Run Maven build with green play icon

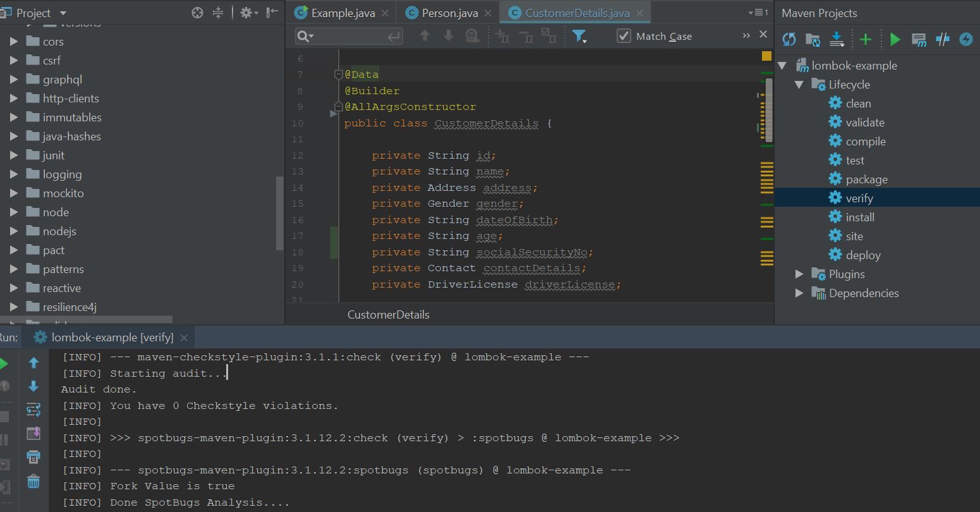895,39
